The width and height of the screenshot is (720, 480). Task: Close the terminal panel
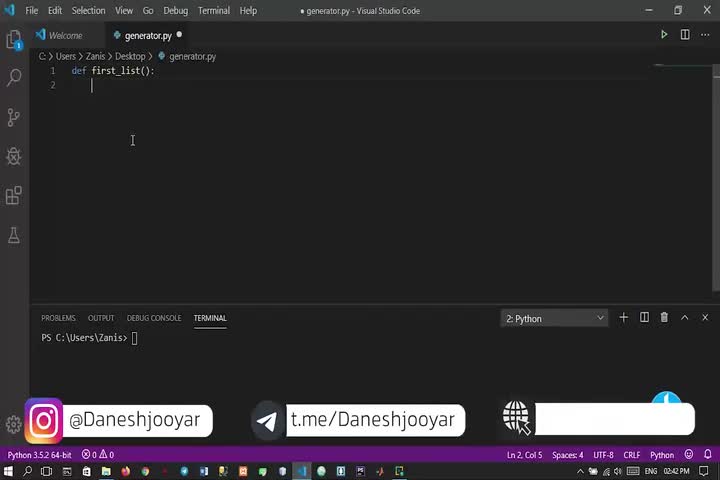coord(705,317)
